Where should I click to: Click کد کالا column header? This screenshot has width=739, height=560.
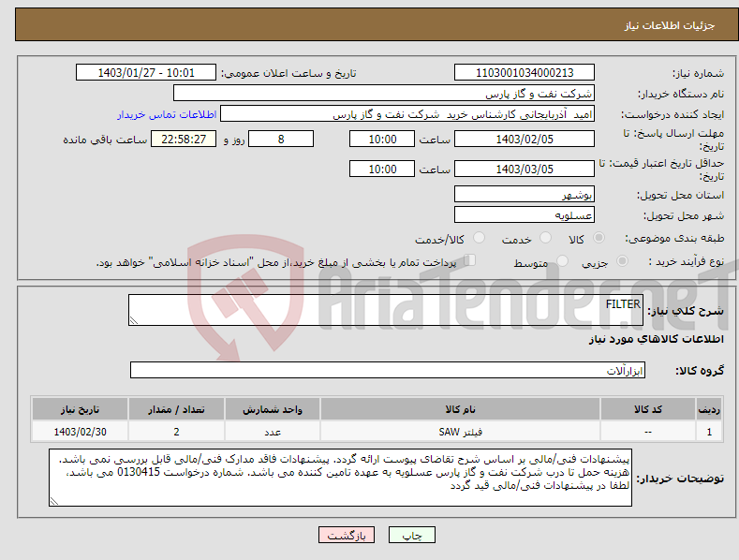648,409
